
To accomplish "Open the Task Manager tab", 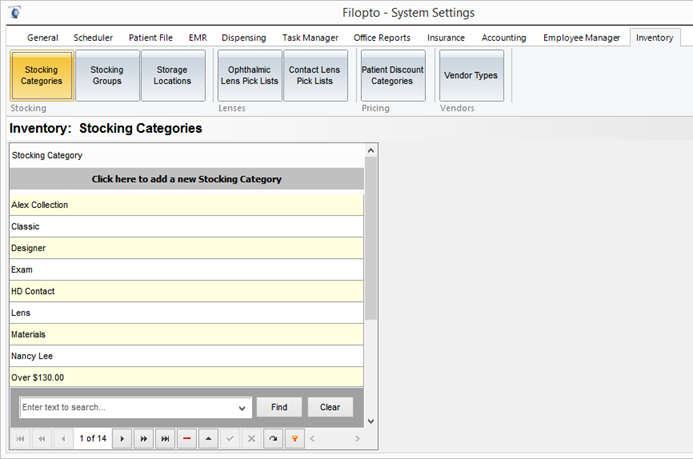I will pos(310,38).
